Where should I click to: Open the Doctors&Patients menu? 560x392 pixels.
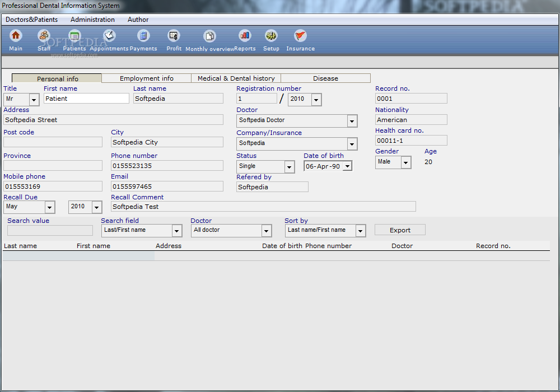(31, 20)
